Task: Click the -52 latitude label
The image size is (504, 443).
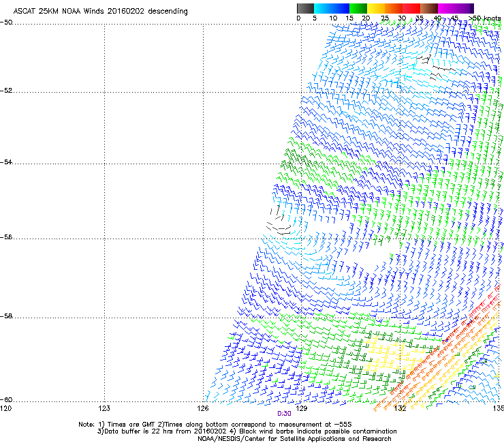Action: pos(6,91)
